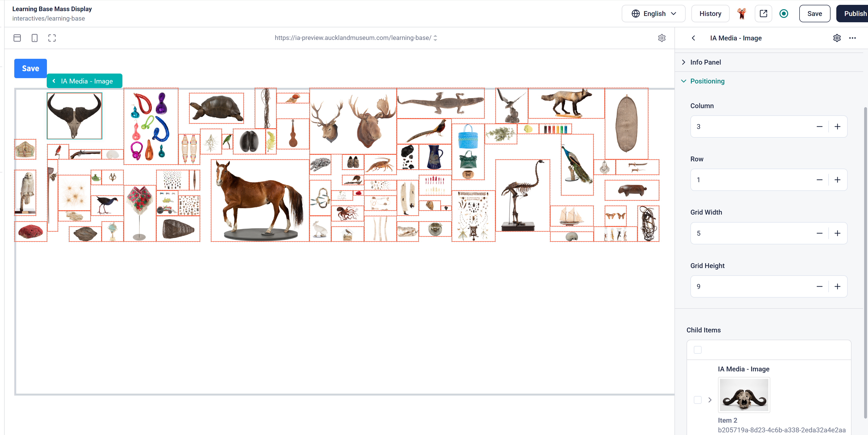Open preview settings gear icon
Screen dimensions: 868x435
pyautogui.click(x=661, y=38)
